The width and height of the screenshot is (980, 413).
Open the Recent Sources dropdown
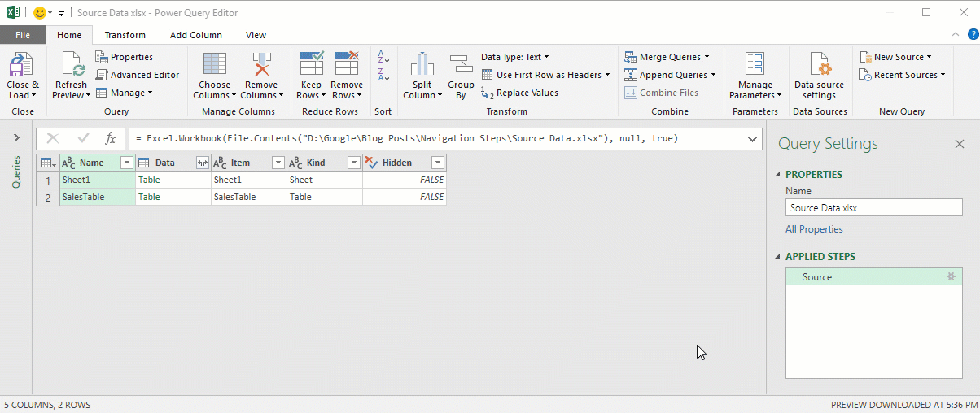(902, 75)
